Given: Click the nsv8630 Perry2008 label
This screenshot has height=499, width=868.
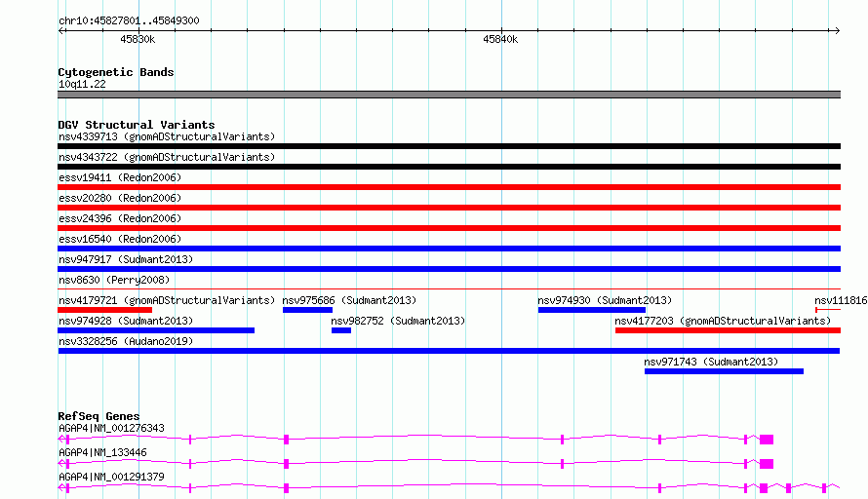Looking at the screenshot, I should point(114,280).
